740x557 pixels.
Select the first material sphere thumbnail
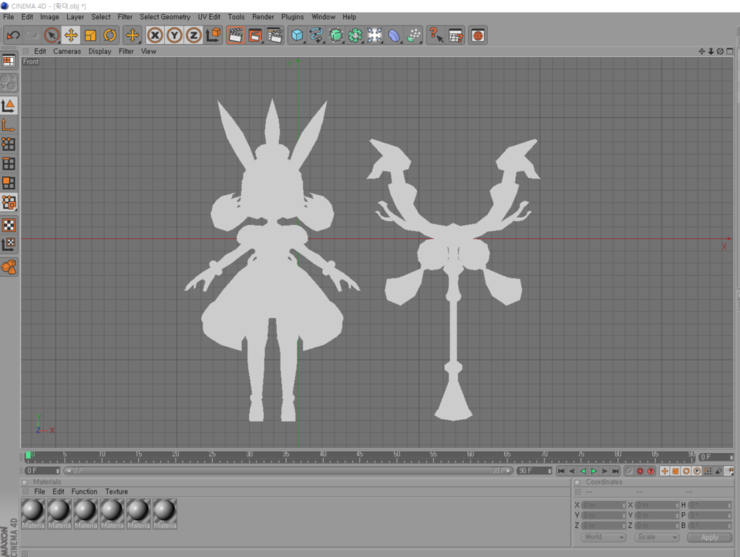pos(33,513)
